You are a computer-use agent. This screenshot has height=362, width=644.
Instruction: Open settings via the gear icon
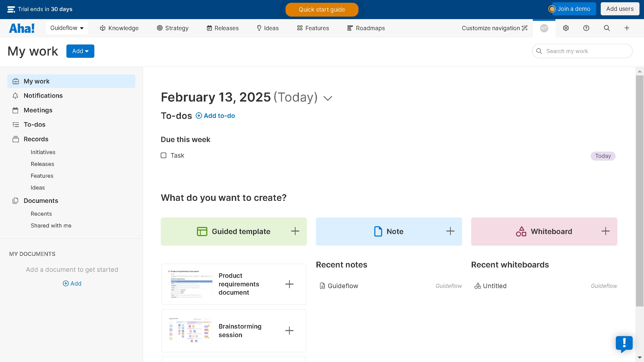coord(566,28)
